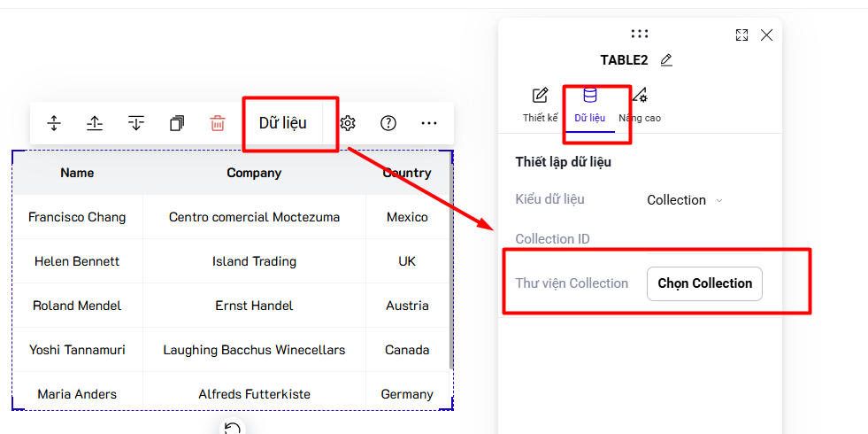The width and height of the screenshot is (868, 434).
Task: Click the rotate handle below the table
Action: point(233,428)
